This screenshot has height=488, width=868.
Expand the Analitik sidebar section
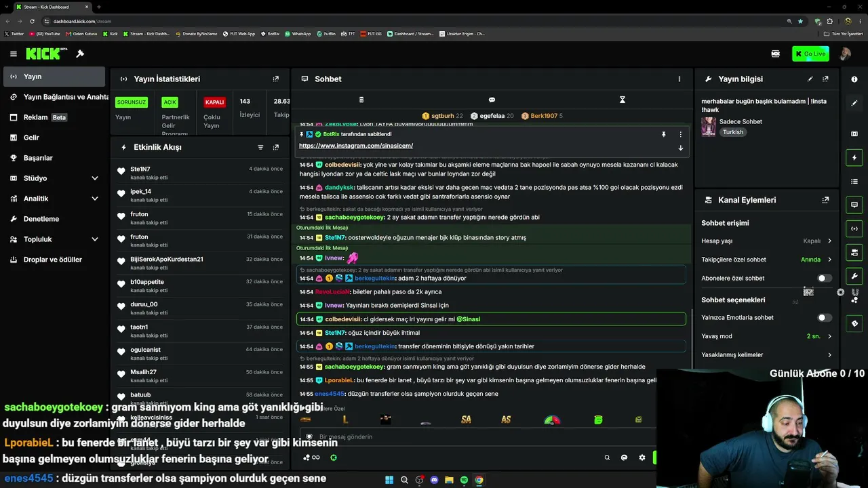pos(54,199)
